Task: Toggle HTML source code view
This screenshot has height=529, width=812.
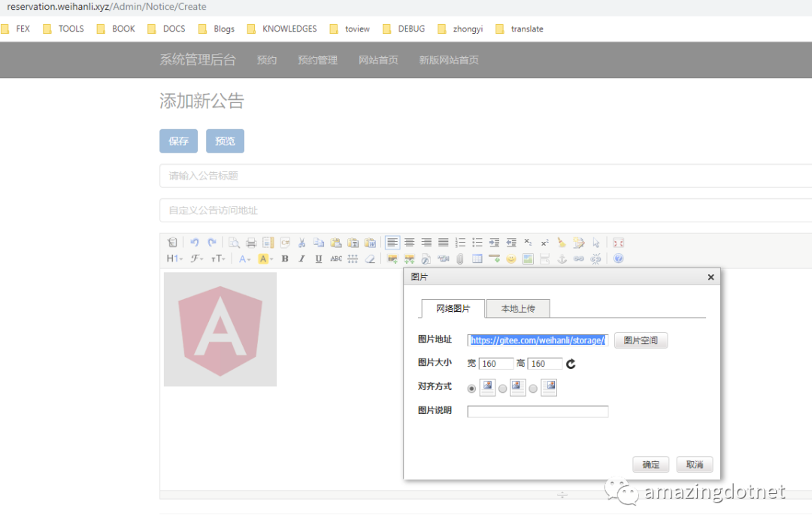Action: (x=172, y=242)
